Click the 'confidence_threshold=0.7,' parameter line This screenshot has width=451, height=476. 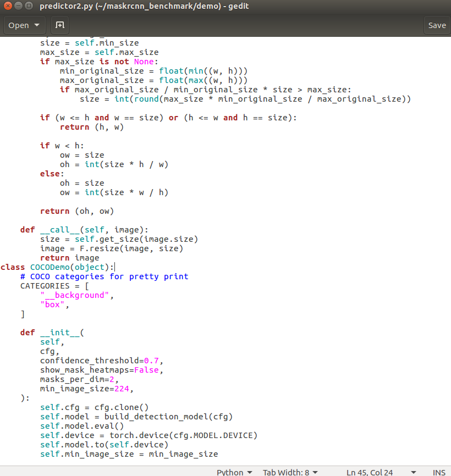(102, 361)
